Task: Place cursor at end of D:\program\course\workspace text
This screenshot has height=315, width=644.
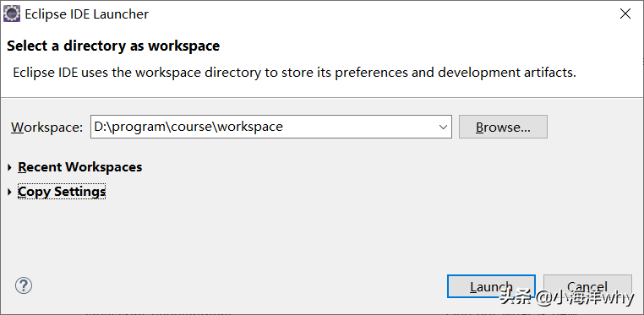Action: pos(283,127)
